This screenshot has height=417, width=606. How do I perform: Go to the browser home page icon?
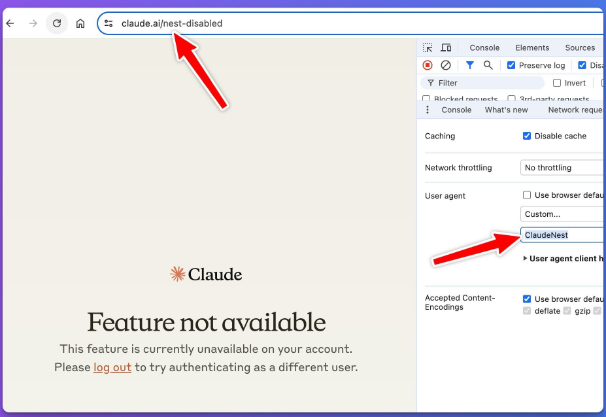[x=80, y=23]
